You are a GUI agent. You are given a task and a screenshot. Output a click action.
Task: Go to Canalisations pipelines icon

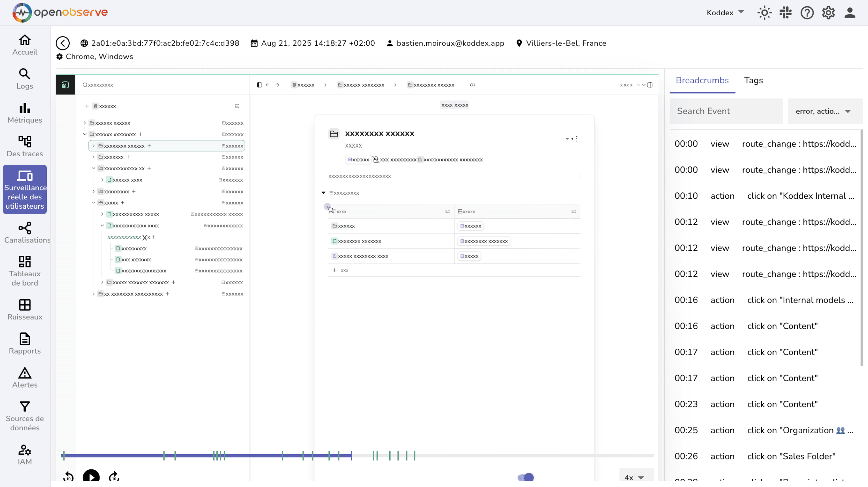25,228
